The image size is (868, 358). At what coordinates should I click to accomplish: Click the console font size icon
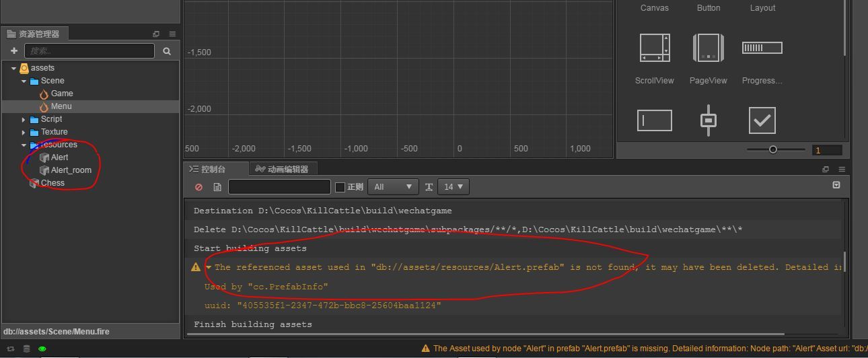pyautogui.click(x=429, y=187)
